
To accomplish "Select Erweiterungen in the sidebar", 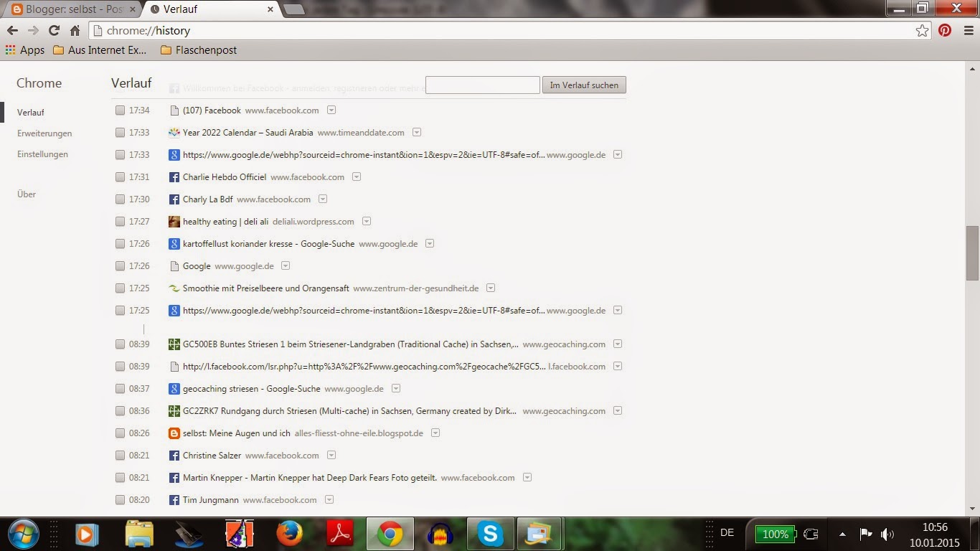I will click(x=44, y=133).
